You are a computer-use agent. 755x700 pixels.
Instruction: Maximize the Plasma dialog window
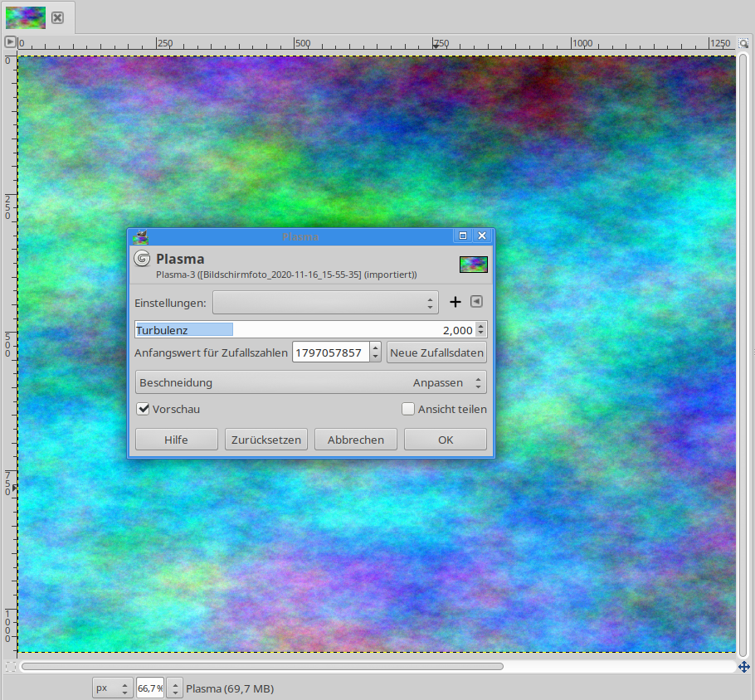coord(463,236)
